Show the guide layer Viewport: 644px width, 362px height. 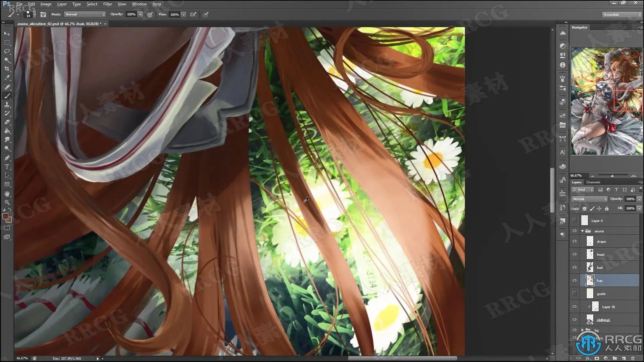[575, 294]
